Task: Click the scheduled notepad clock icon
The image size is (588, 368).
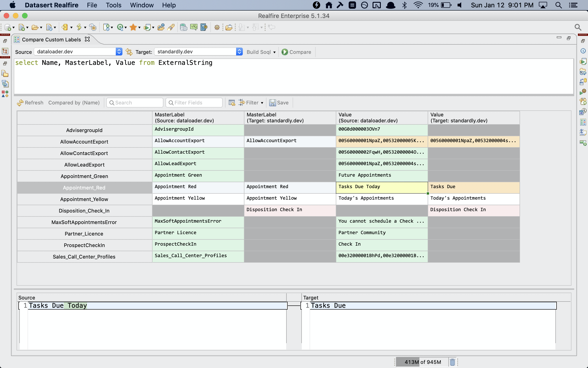Action: point(106,27)
